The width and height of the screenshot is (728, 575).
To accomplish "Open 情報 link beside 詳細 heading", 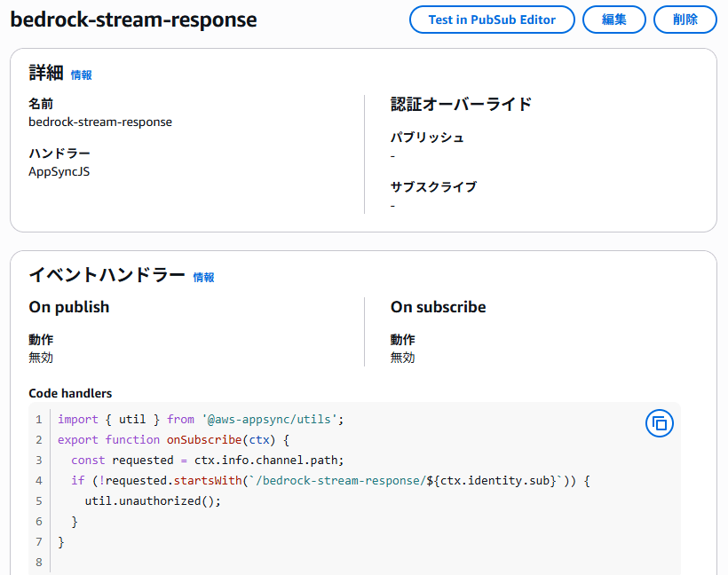I will 82,75.
